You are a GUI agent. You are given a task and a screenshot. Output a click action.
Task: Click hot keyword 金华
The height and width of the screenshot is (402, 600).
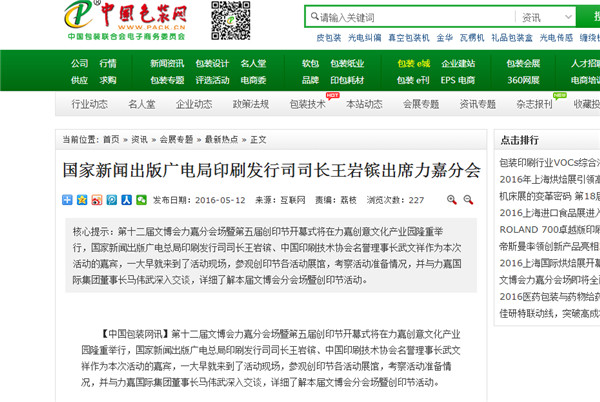click(445, 37)
